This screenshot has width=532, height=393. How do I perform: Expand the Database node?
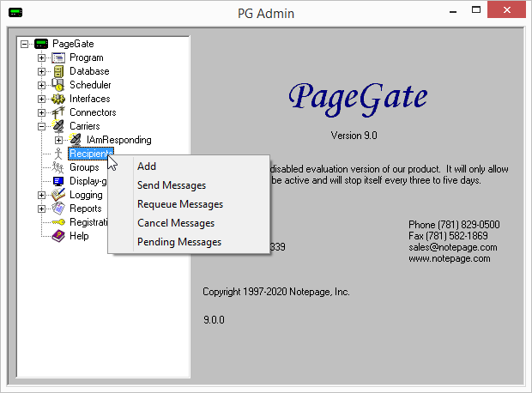pyautogui.click(x=41, y=71)
